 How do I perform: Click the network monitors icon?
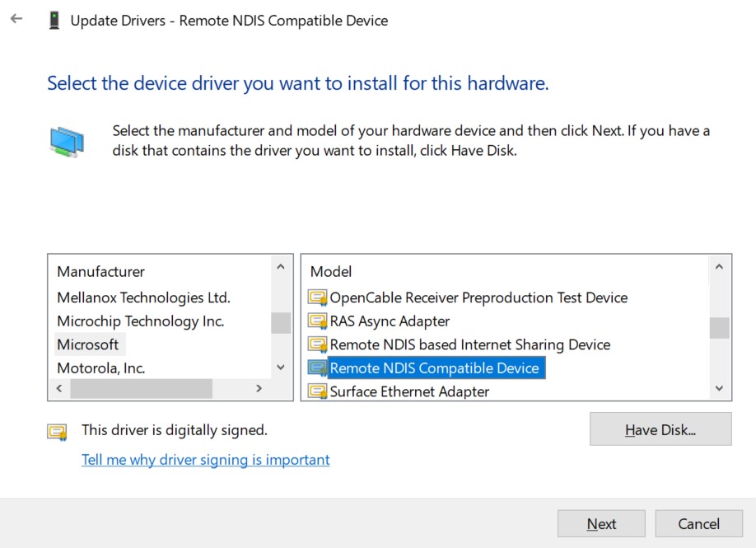pyautogui.click(x=67, y=142)
